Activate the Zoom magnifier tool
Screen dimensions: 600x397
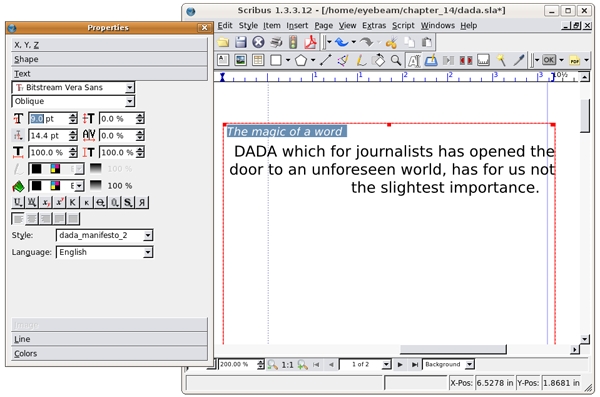coord(396,60)
